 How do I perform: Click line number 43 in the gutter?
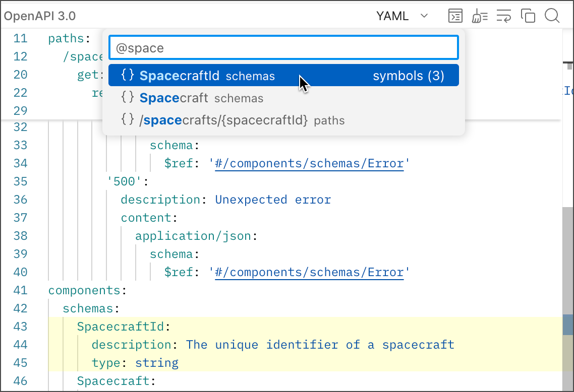click(x=20, y=326)
